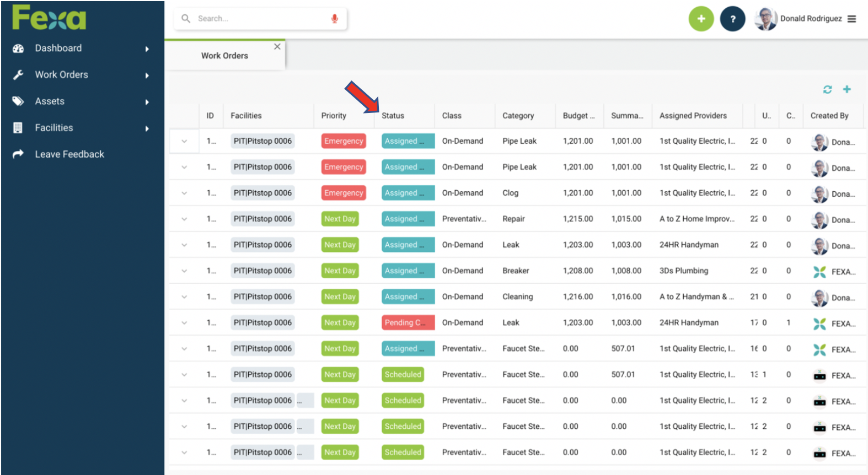This screenshot has height=475, width=868.
Task: Click the Work Orders wrench icon
Action: (18, 75)
